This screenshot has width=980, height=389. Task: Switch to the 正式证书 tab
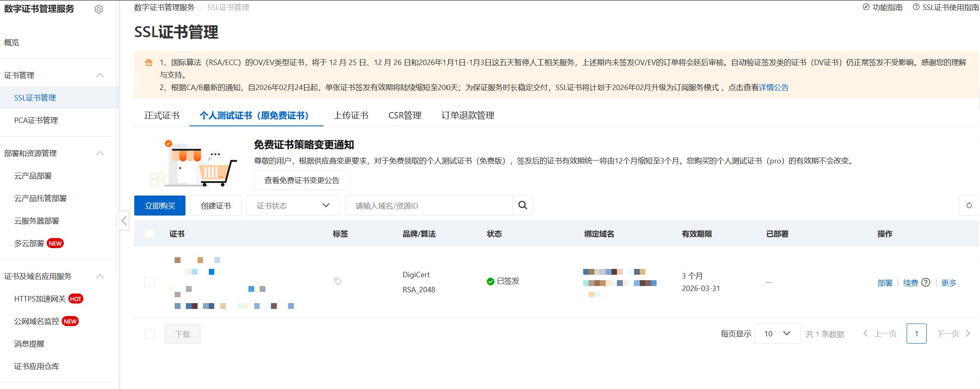point(162,115)
